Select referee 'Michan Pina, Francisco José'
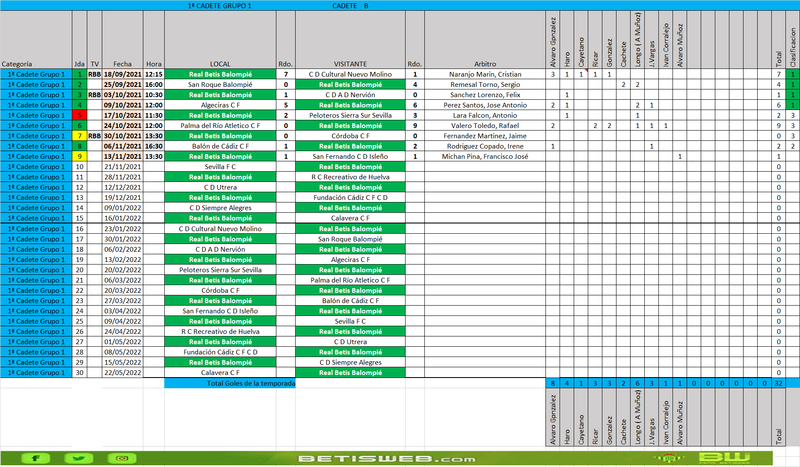Screen dimensions: 800x467 click(x=485, y=156)
